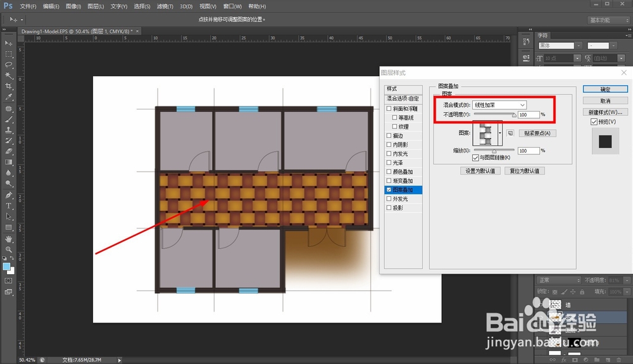This screenshot has width=633, height=364.
Task: Click the opacity value input field
Action: tap(529, 115)
